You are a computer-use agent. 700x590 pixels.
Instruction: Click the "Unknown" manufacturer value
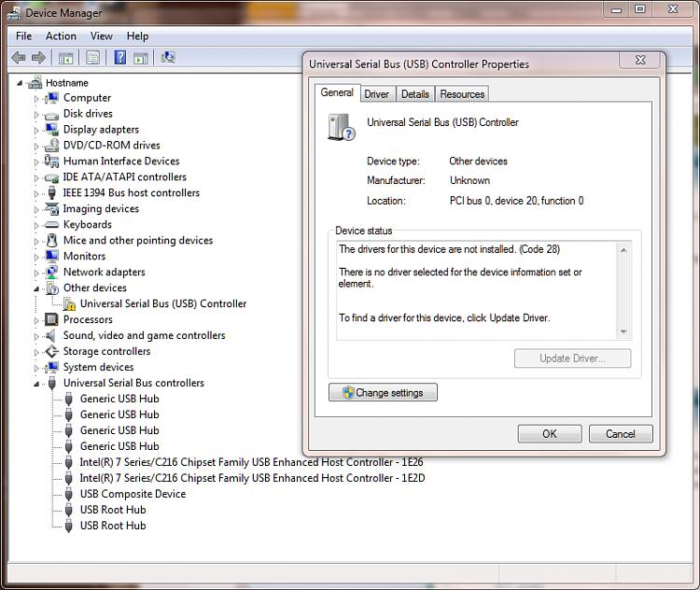tap(469, 180)
